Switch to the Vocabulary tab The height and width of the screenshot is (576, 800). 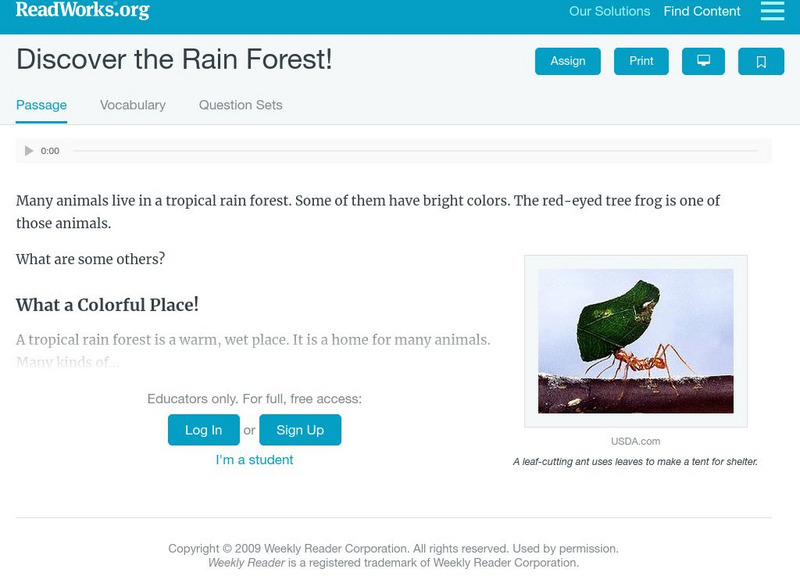(x=133, y=105)
